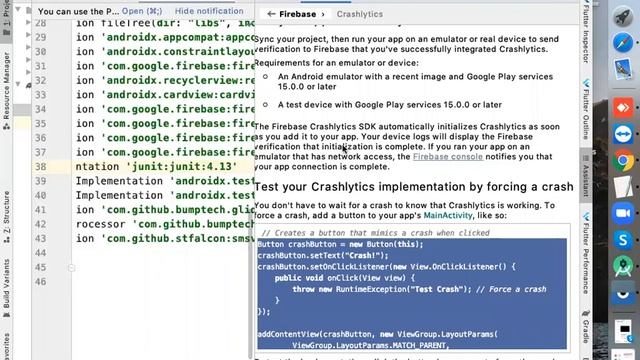640x360 pixels.
Task: Open Zoom camera icon in Dock
Action: [622, 213]
